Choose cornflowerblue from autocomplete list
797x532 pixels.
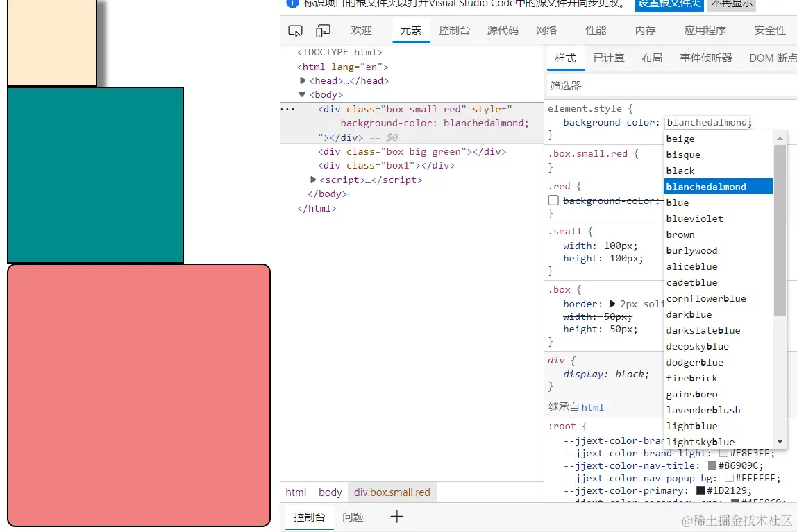pos(719,298)
